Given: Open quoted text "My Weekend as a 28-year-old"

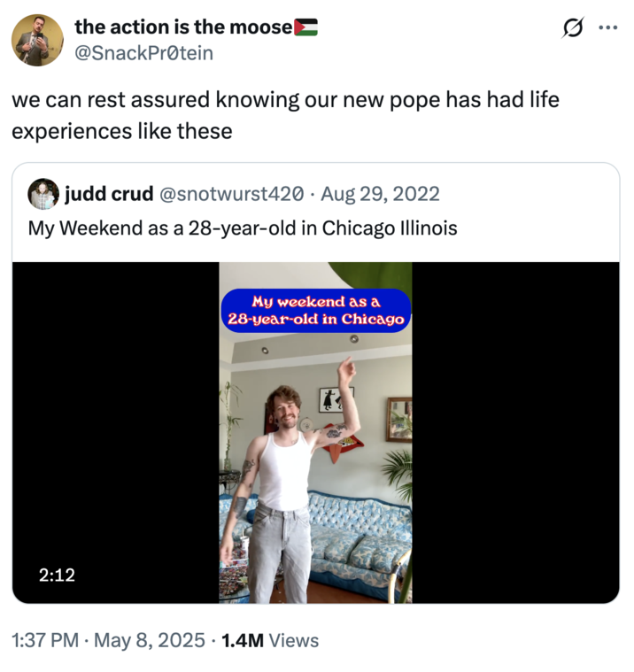Looking at the screenshot, I should 243,228.
